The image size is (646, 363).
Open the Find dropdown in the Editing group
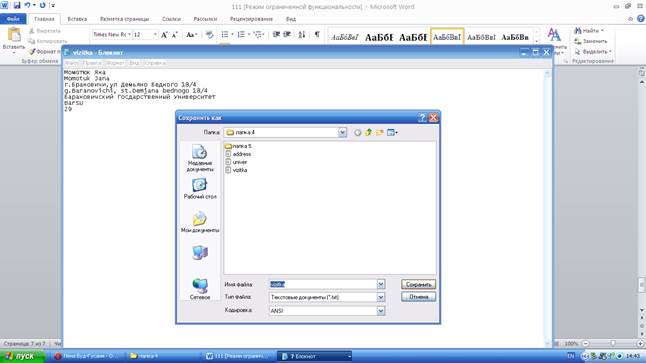[x=590, y=31]
